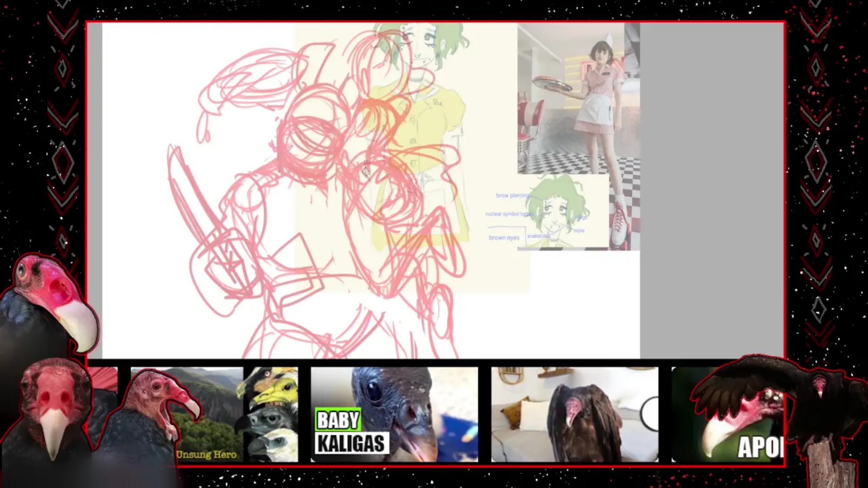
Task: Click the 'snakebites' annotation label
Action: [538, 236]
